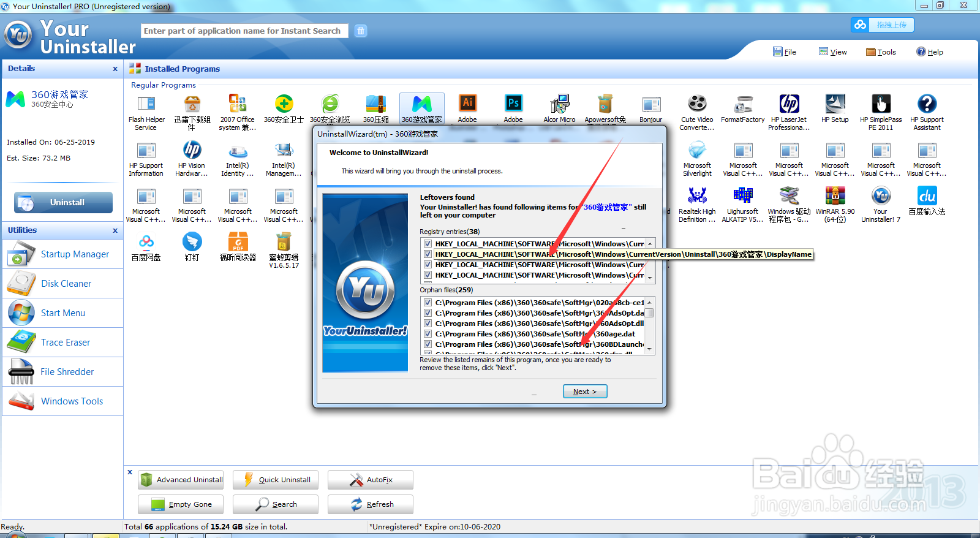
Task: Uncheck the 360BDLaunch orphan file checkbox
Action: 428,344
